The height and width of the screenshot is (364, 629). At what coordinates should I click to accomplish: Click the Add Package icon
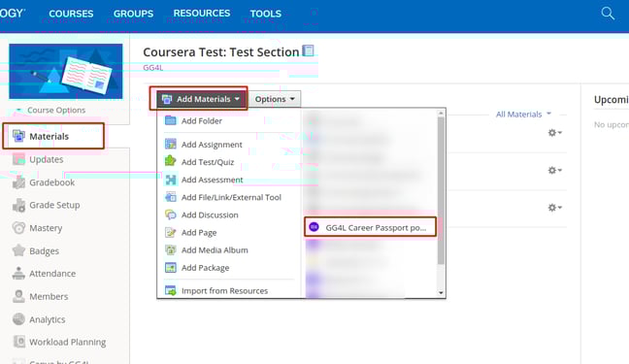[171, 267]
